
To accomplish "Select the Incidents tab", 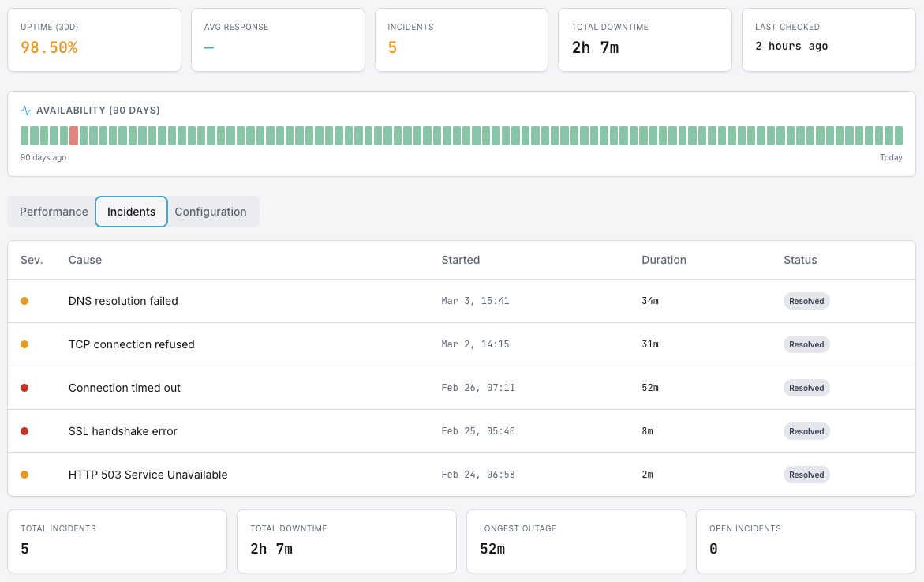I will tap(131, 212).
